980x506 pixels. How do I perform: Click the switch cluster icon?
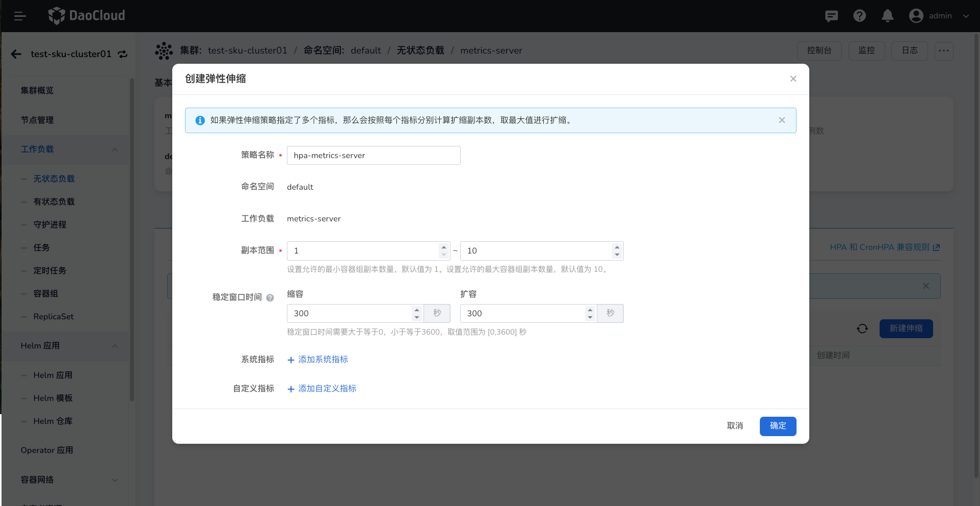[x=123, y=54]
